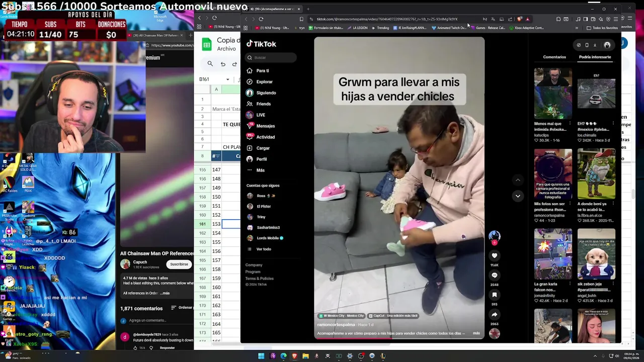Open options for 'Mis fotos son ser' video
Image resolution: width=644 pixels, height=362 pixels.
(570, 204)
